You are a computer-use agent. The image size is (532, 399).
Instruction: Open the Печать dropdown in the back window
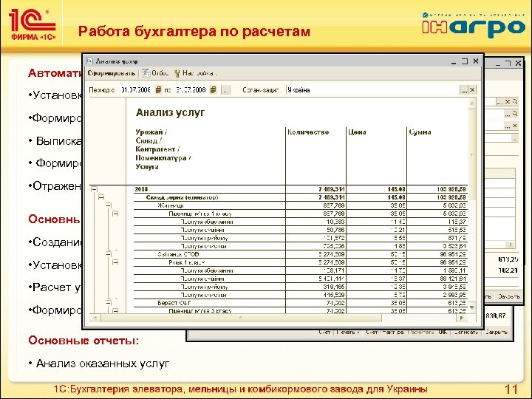point(348,332)
